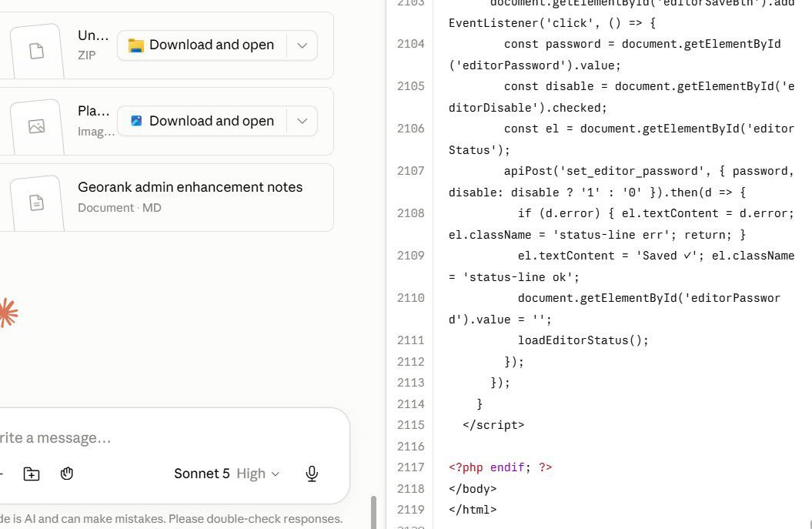This screenshot has width=812, height=529.
Task: Click the hand icon in composer toolbar
Action: tap(67, 474)
